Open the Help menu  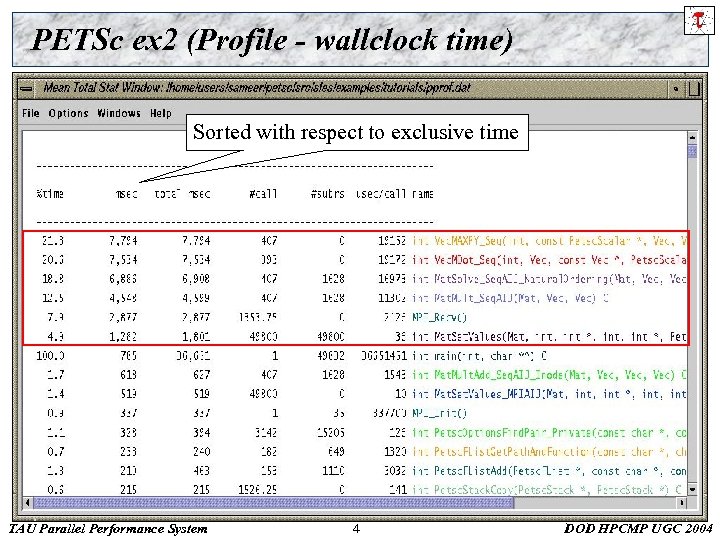pos(161,113)
